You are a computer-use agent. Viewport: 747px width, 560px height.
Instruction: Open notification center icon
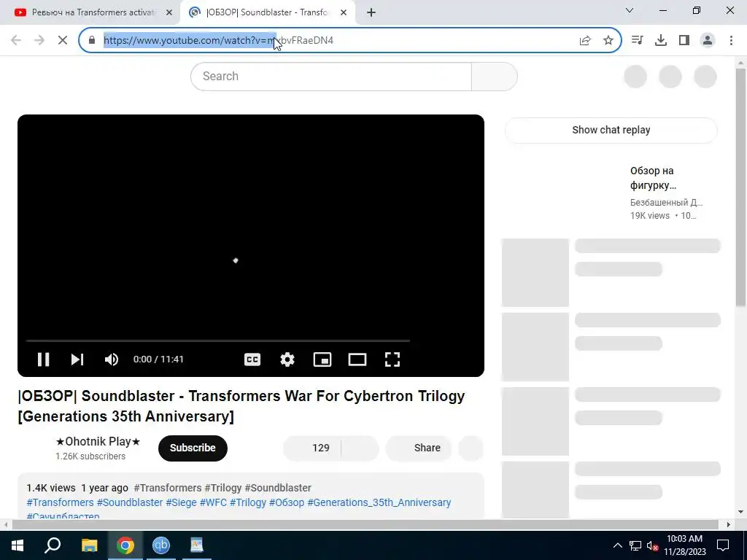723,545
